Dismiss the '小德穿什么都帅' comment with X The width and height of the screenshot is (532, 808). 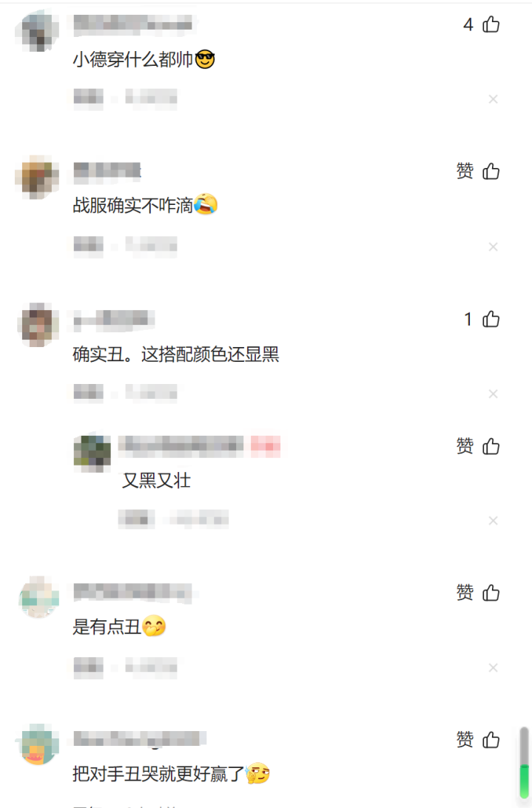point(493,99)
